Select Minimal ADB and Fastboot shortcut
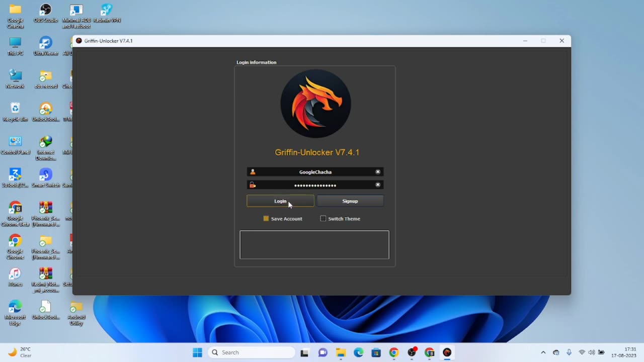 click(x=76, y=16)
